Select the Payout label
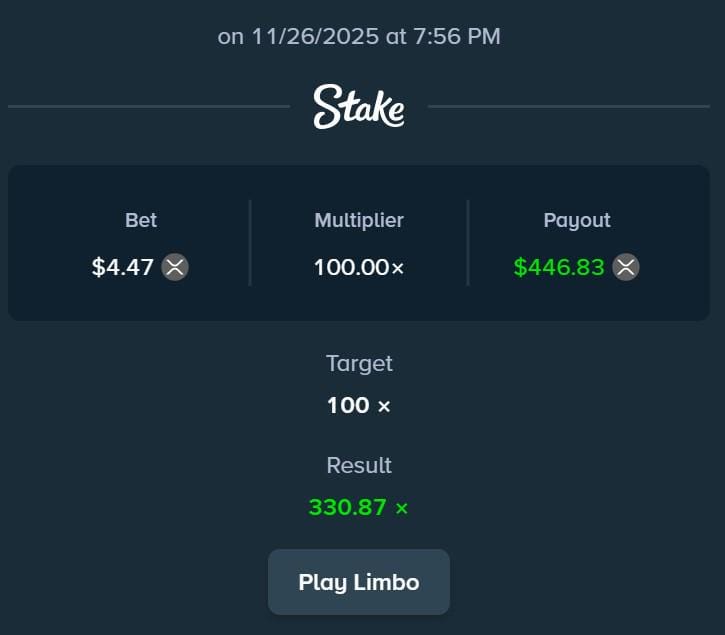Viewport: 725px width, 635px height. (x=577, y=220)
